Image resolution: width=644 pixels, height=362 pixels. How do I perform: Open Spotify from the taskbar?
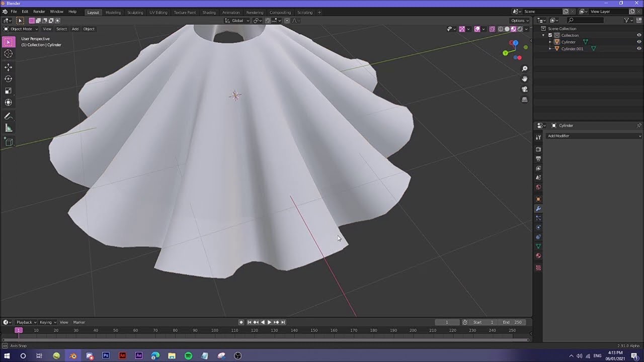coord(188,355)
